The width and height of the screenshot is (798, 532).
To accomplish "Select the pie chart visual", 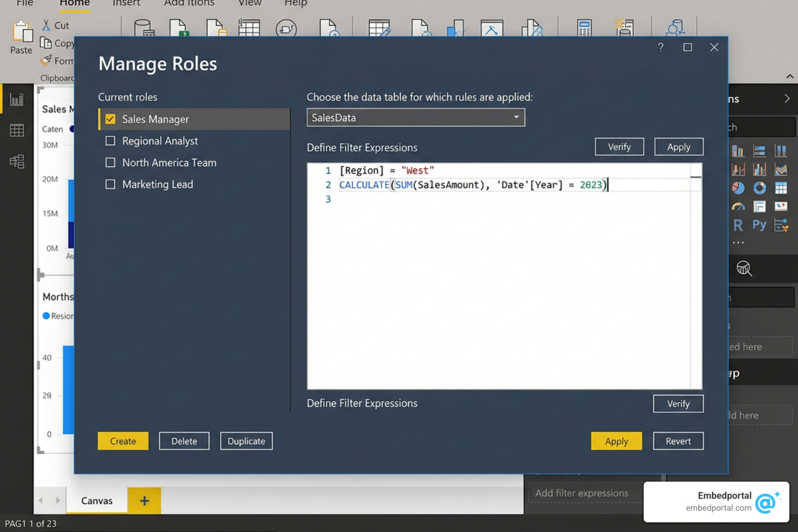I will pos(738,188).
